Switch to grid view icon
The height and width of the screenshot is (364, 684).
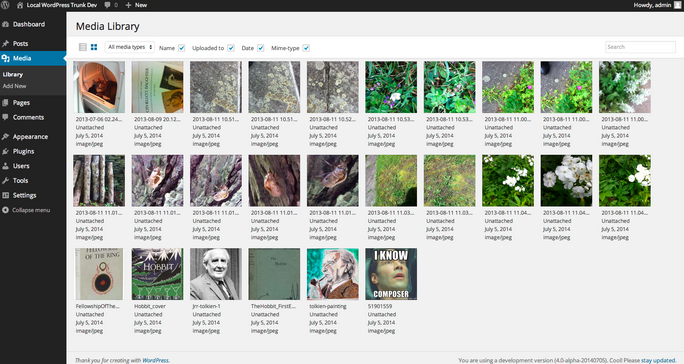[94, 47]
